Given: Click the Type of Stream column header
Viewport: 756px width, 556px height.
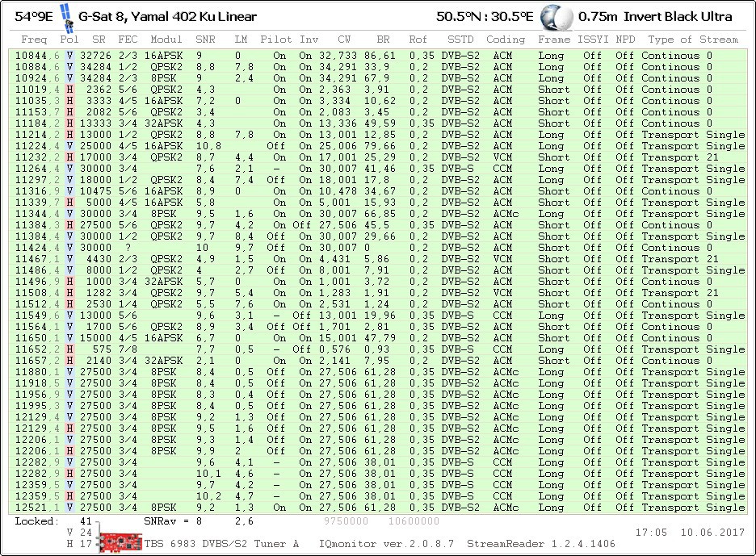Looking at the screenshot, I should point(693,39).
